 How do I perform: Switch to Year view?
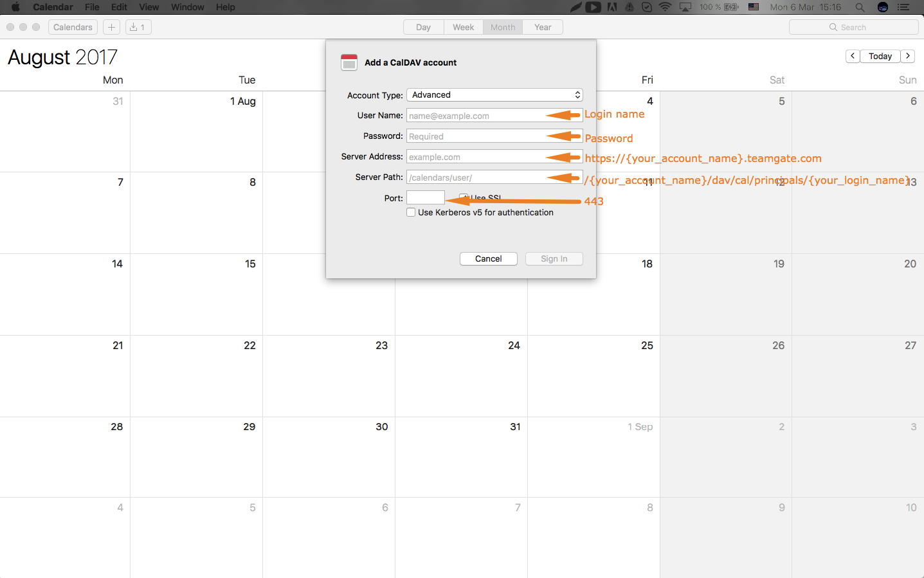[543, 27]
